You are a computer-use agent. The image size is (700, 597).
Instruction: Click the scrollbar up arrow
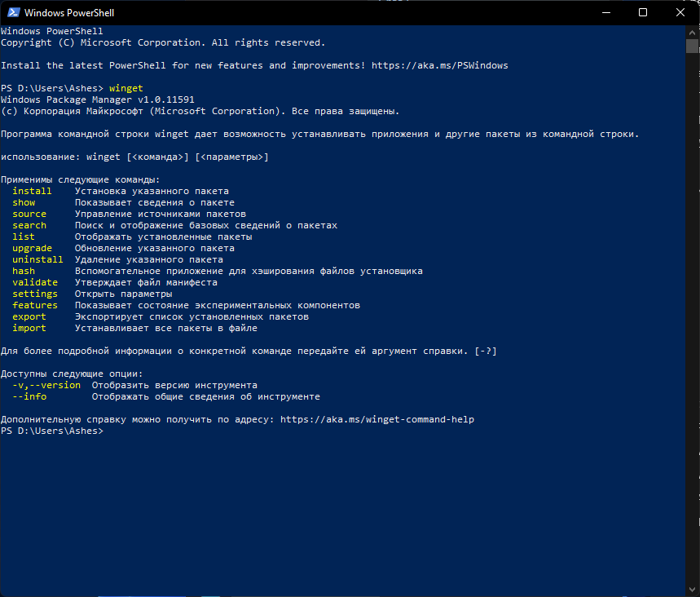(692, 32)
